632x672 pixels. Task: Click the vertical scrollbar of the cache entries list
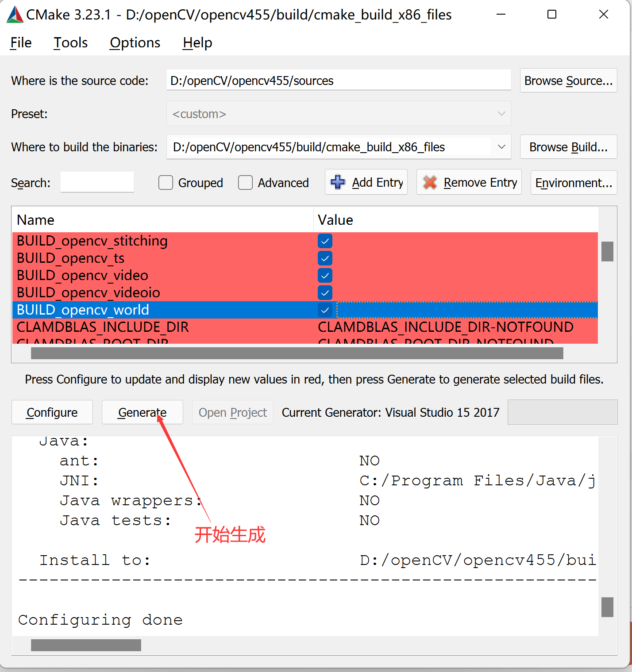[607, 251]
